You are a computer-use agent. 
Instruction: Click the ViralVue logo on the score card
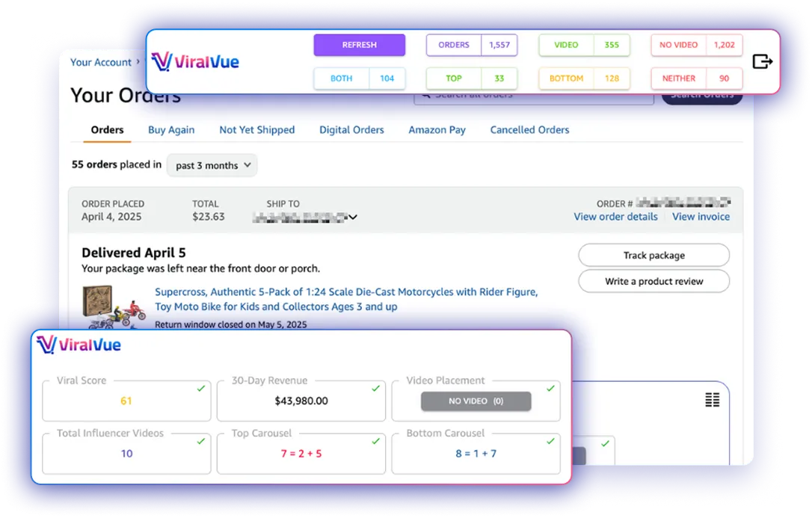[x=79, y=345]
